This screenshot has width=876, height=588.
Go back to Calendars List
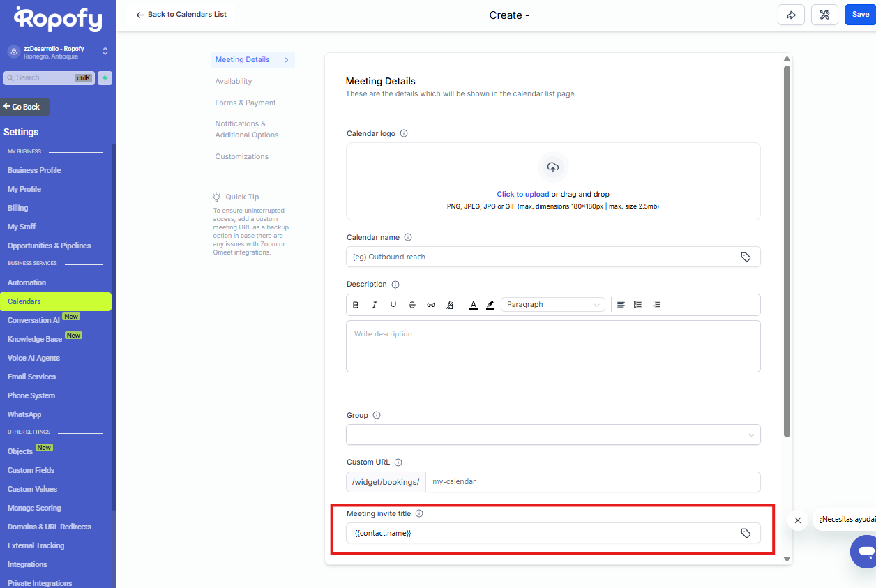[181, 14]
